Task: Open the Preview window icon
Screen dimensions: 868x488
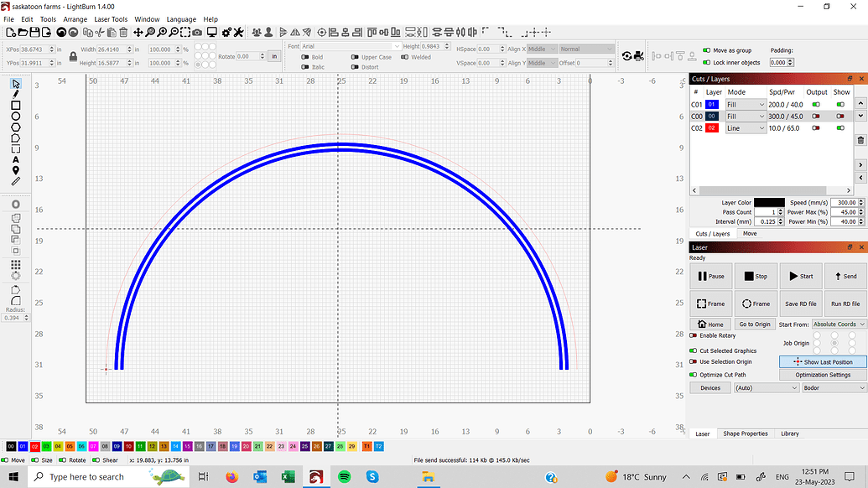Action: [x=212, y=33]
